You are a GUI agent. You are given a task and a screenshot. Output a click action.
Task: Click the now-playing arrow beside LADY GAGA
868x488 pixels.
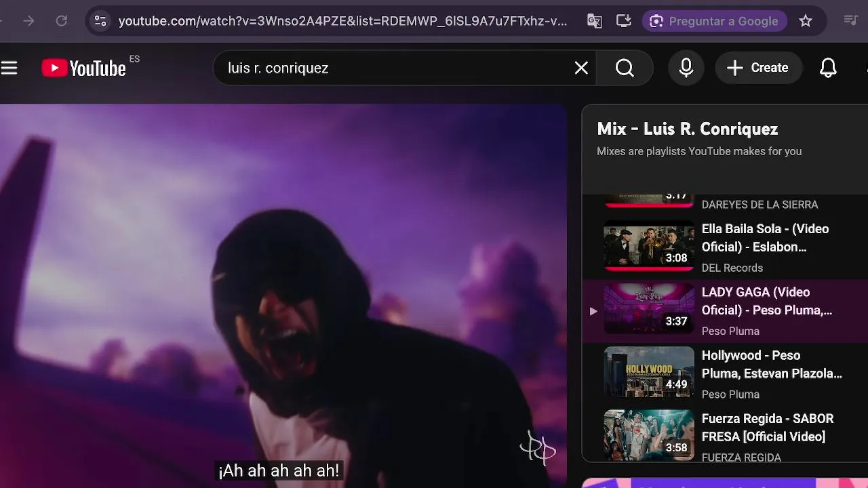tap(593, 311)
